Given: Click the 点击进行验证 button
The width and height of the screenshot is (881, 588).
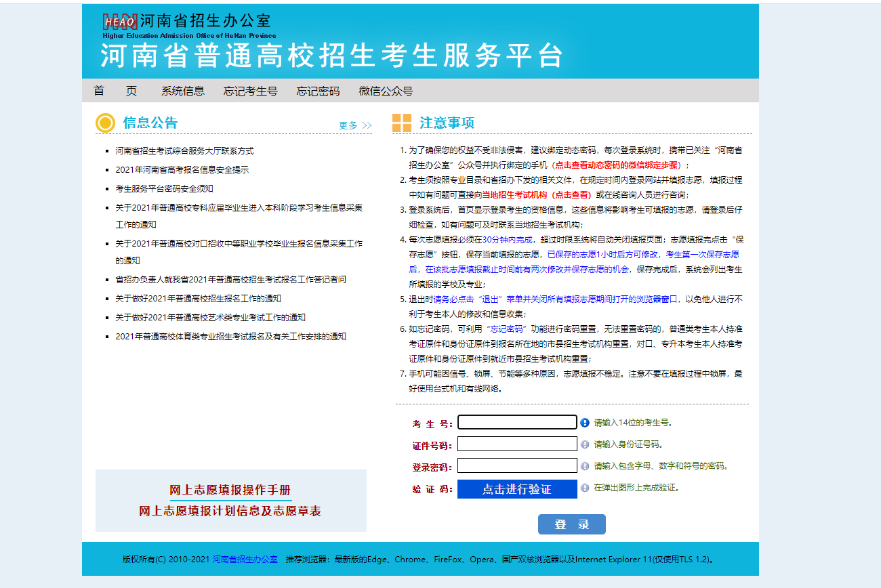Looking at the screenshot, I should pos(517,489).
